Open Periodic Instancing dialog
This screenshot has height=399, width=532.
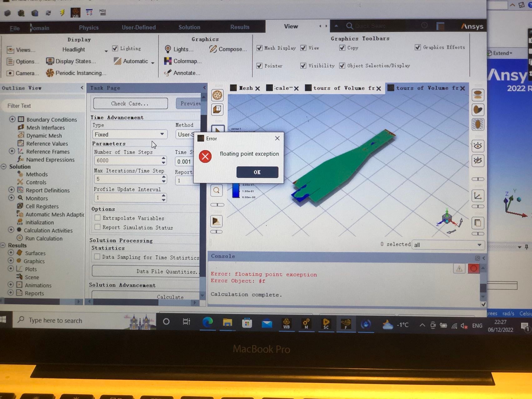pos(76,73)
